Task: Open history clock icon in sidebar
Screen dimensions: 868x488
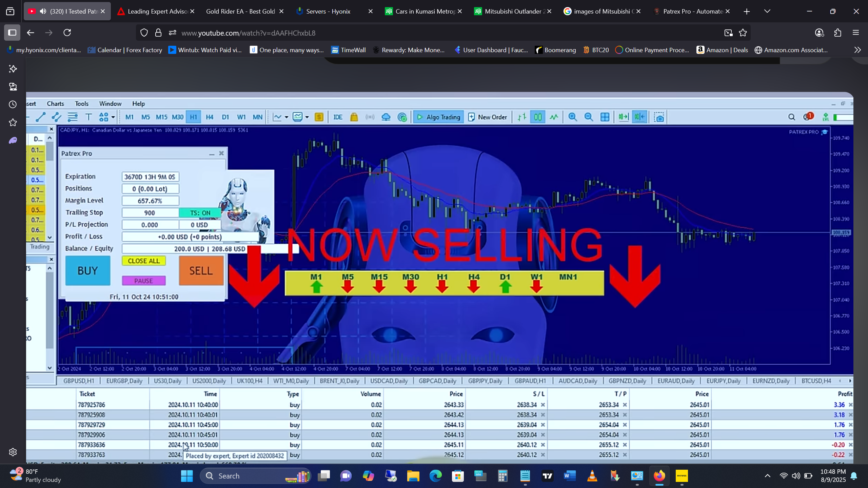Action: (13, 104)
